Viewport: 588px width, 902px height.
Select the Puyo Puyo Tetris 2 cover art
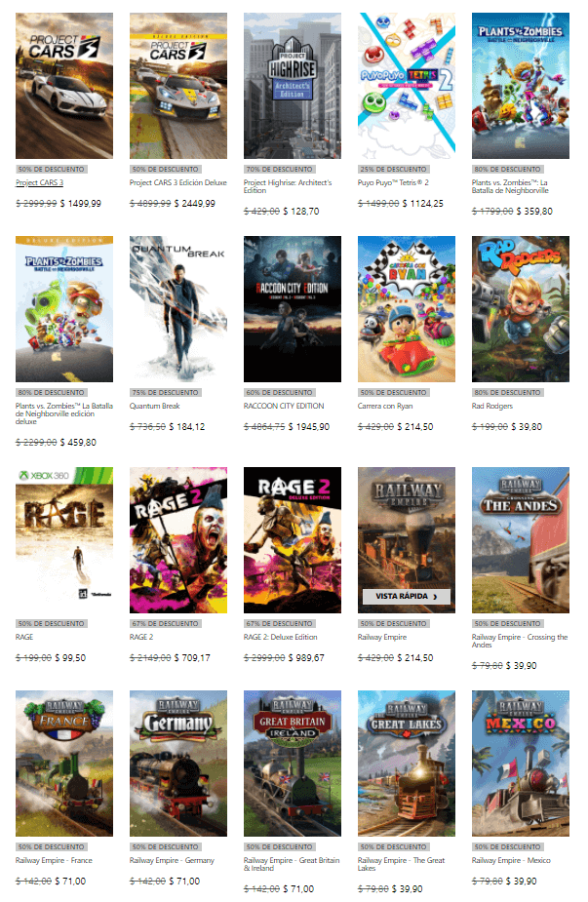pyautogui.click(x=407, y=86)
